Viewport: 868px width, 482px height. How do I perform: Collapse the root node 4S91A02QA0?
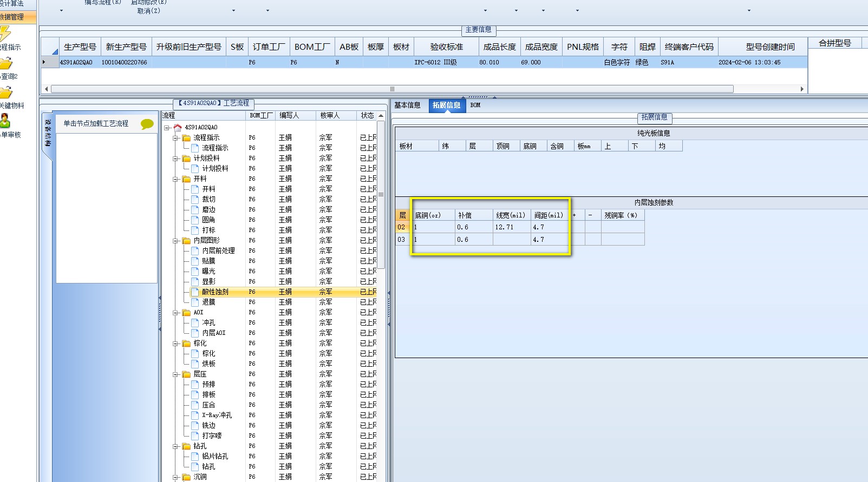tap(167, 128)
